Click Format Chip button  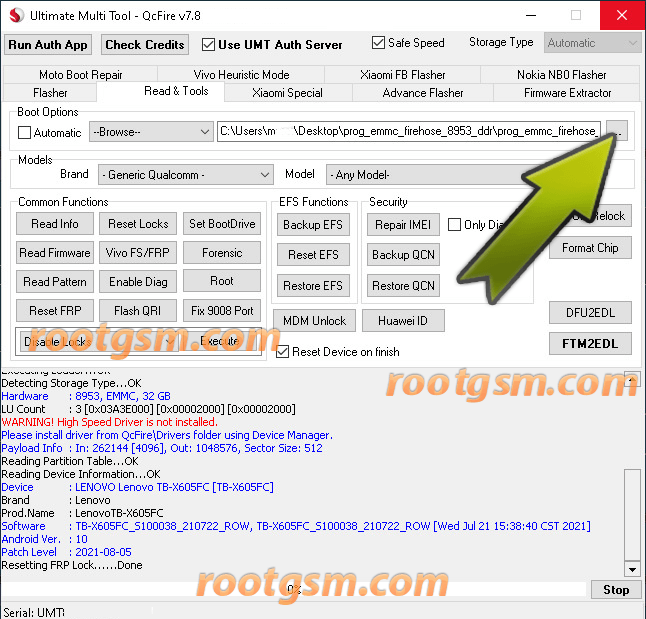tap(590, 248)
